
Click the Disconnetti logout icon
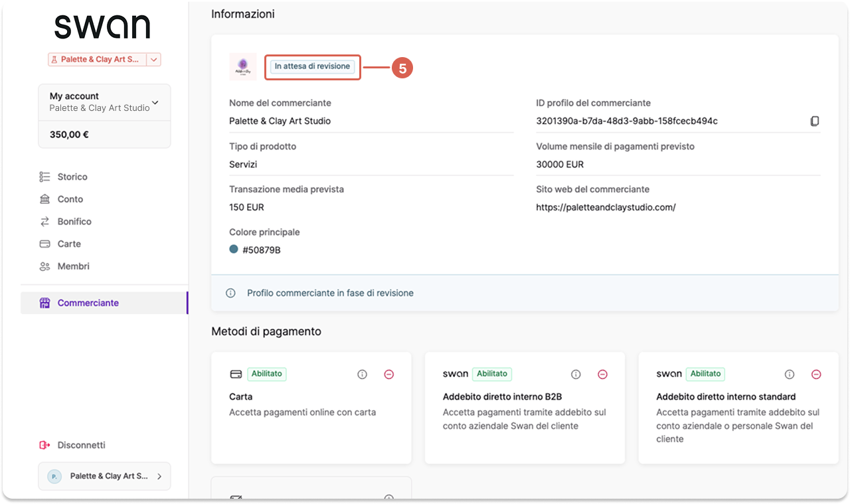click(x=45, y=445)
